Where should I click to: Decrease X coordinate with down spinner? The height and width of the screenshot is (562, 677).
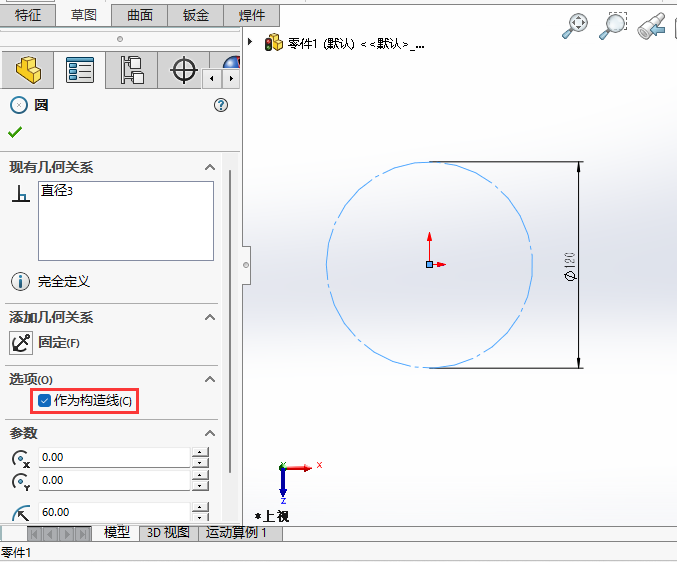pyautogui.click(x=200, y=462)
